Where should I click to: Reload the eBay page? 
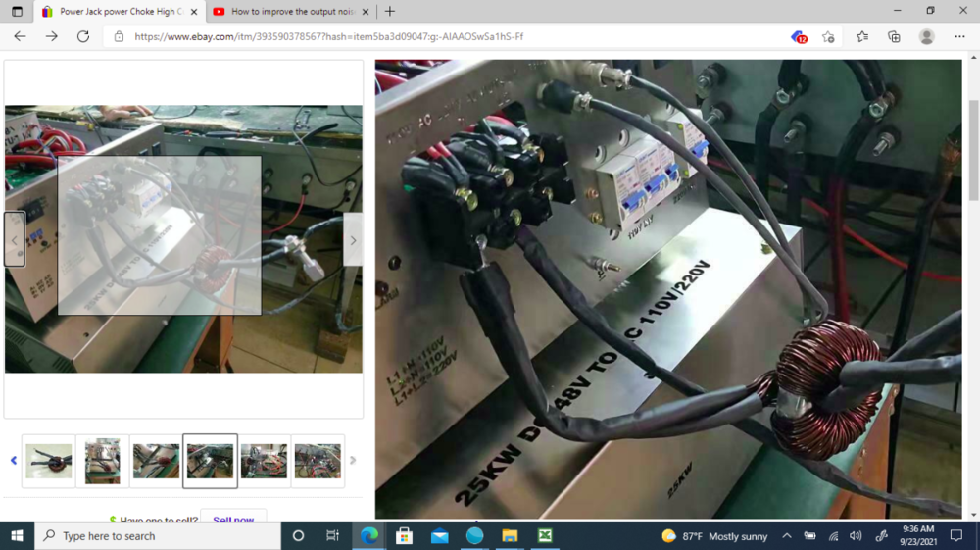coord(83,37)
